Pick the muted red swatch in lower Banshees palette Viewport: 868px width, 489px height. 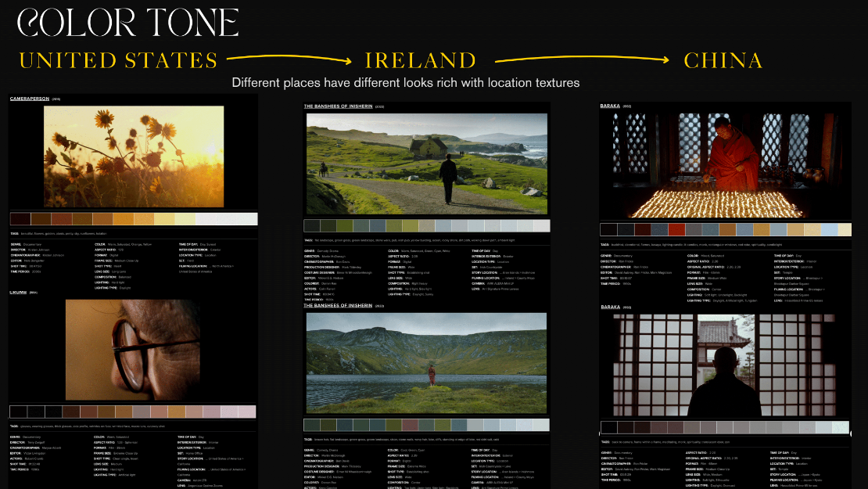pos(410,425)
